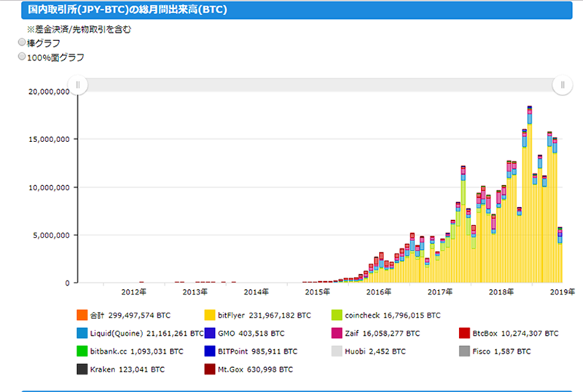Click legend text Fisco 1,587 BTC
Image resolution: width=583 pixels, height=392 pixels.
click(501, 351)
